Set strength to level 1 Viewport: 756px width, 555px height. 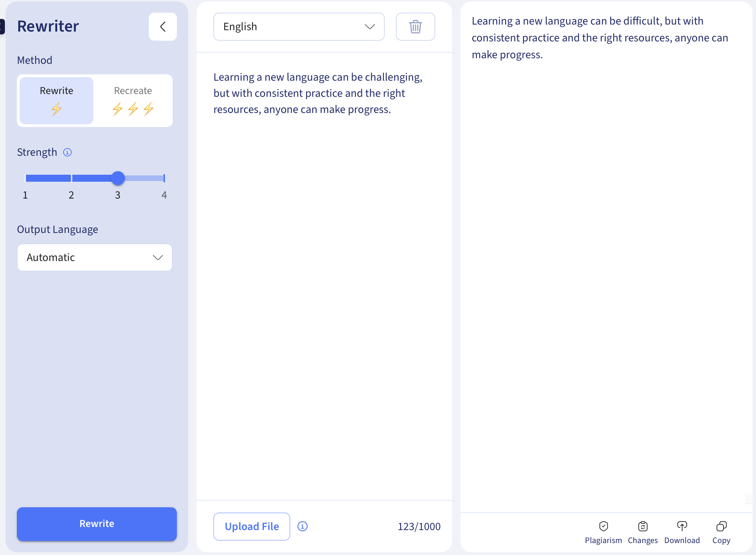tap(26, 178)
